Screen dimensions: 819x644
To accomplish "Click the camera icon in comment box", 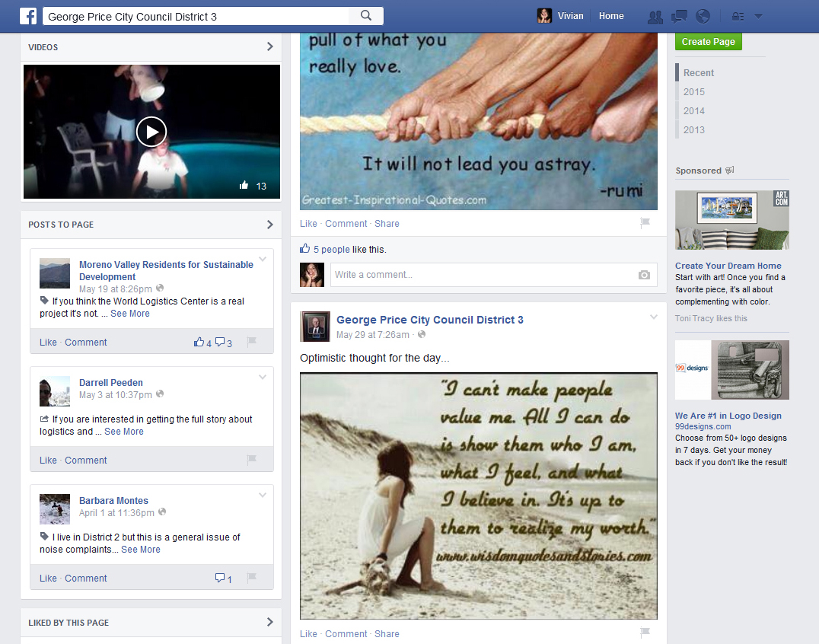I will click(644, 275).
